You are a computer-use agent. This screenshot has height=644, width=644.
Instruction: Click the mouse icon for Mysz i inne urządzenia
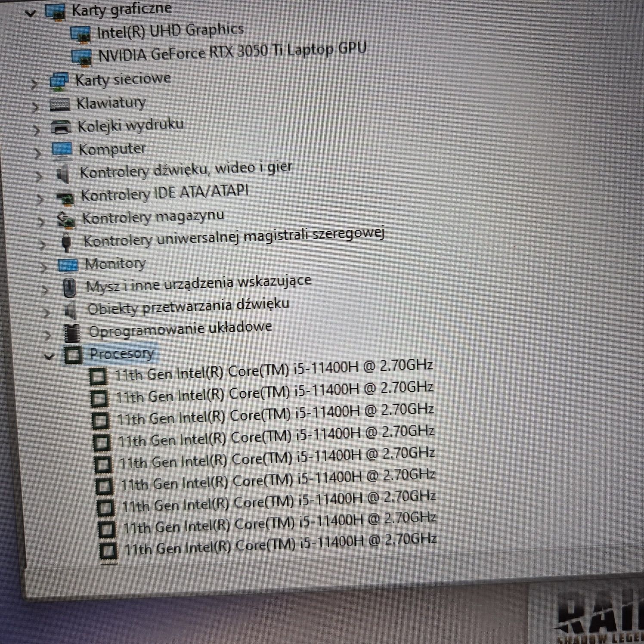[x=69, y=288]
